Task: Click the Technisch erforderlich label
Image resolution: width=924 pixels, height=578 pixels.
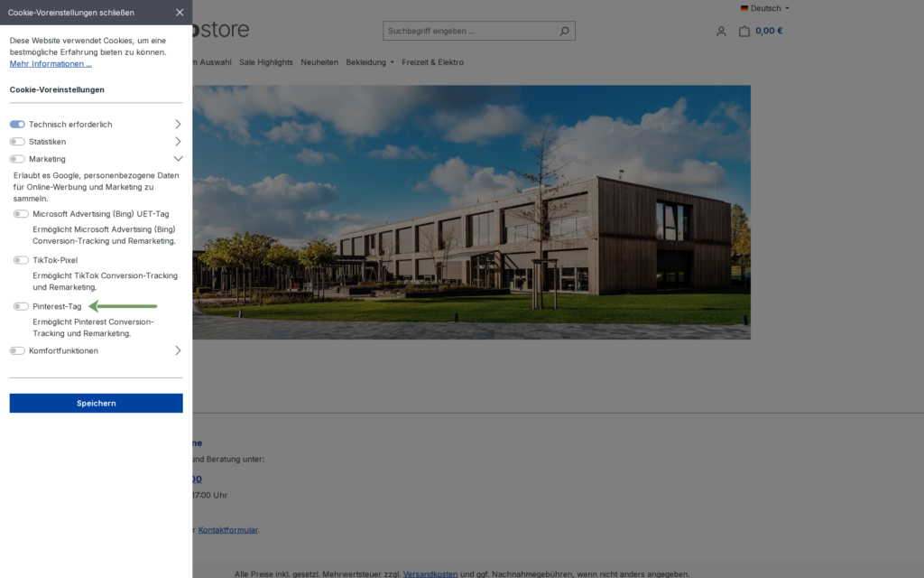Action: [70, 125]
